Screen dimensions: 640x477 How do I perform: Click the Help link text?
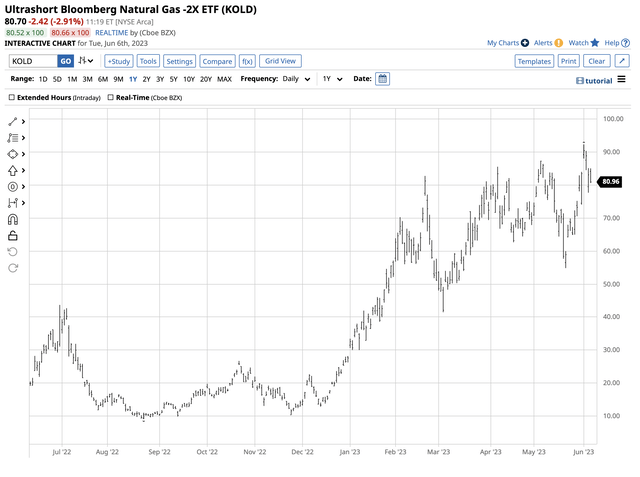point(612,43)
